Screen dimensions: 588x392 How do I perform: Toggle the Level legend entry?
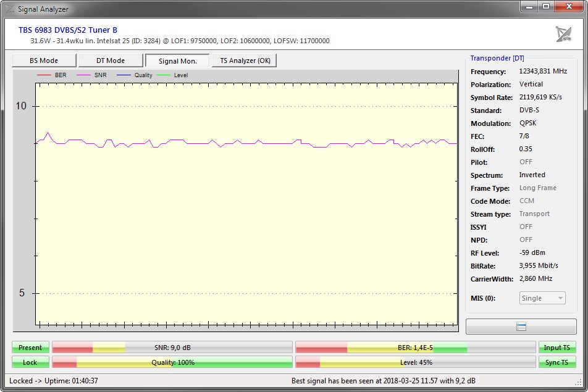(x=172, y=75)
